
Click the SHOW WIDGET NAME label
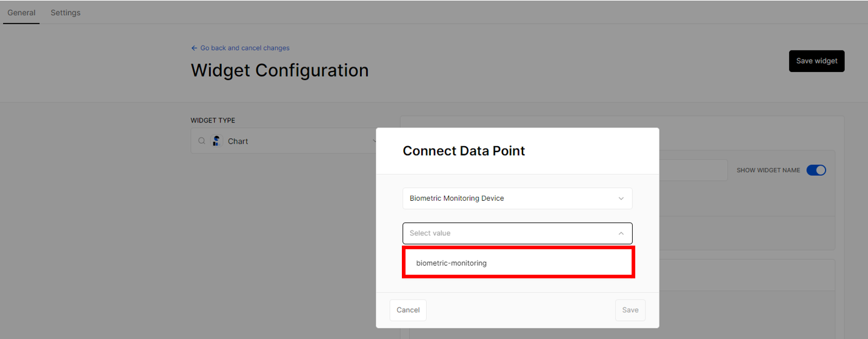point(768,170)
